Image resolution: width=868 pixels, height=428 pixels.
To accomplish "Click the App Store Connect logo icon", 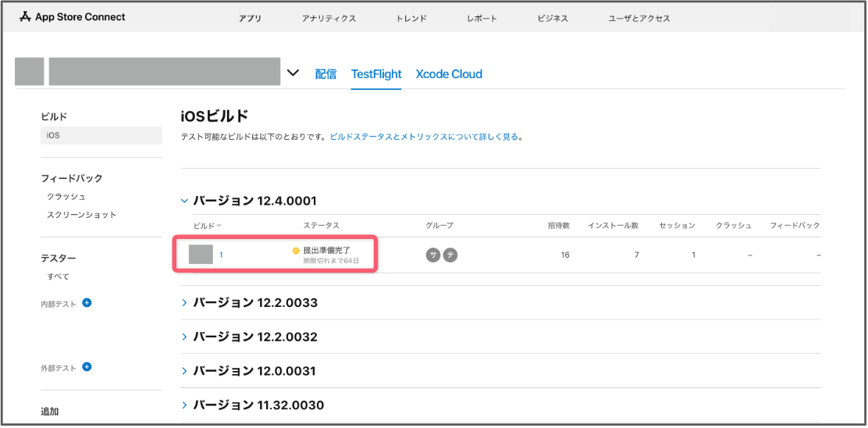I will click(x=26, y=17).
